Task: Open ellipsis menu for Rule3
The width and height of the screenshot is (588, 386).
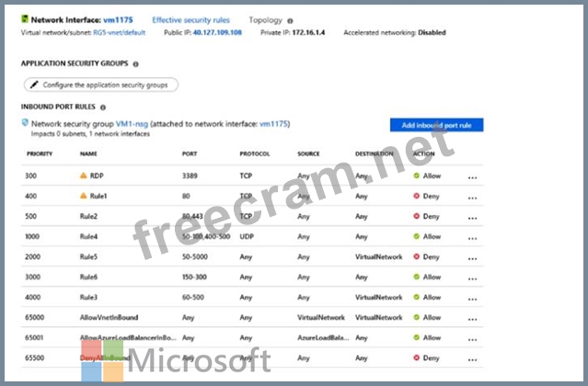Action: coord(472,299)
